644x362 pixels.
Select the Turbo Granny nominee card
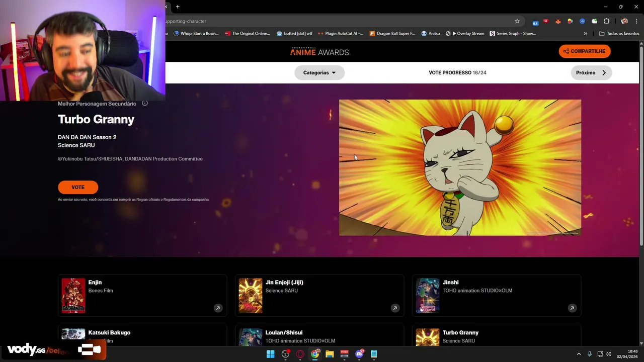(x=497, y=335)
